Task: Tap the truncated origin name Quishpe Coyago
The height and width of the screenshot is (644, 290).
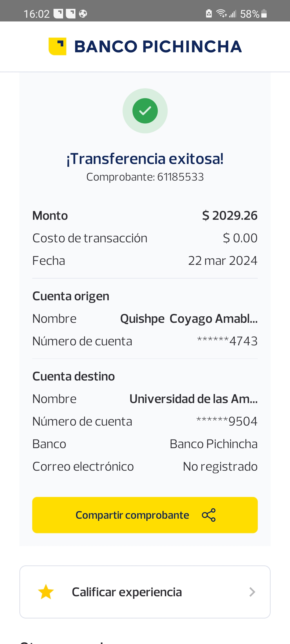Action: click(x=189, y=319)
